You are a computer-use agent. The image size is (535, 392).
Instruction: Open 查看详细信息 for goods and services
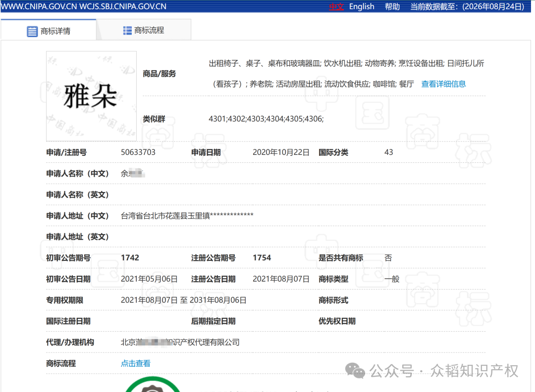(443, 84)
